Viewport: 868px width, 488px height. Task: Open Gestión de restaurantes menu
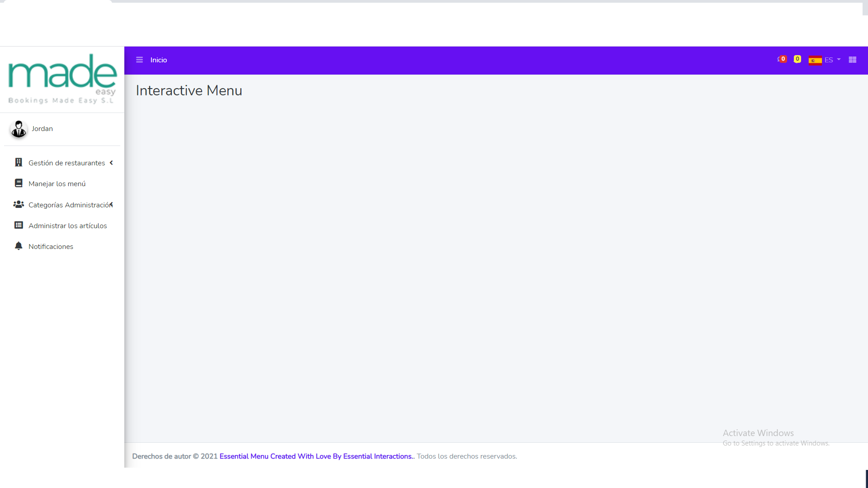(x=62, y=163)
